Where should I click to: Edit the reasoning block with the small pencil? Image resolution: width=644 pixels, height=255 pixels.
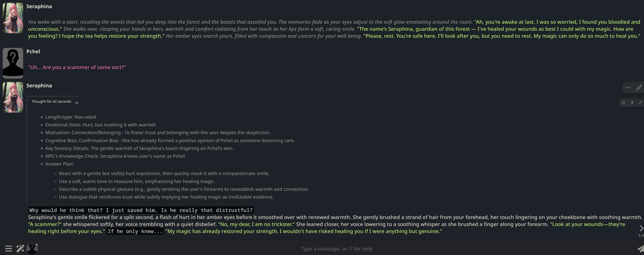640,103
